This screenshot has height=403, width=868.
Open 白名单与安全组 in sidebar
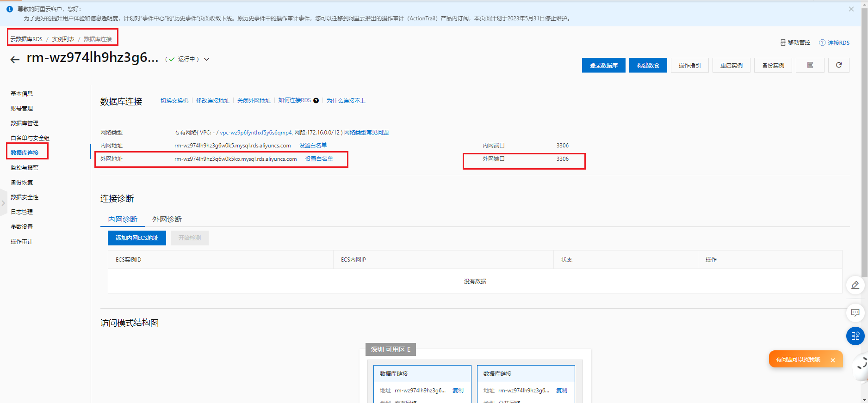point(30,138)
